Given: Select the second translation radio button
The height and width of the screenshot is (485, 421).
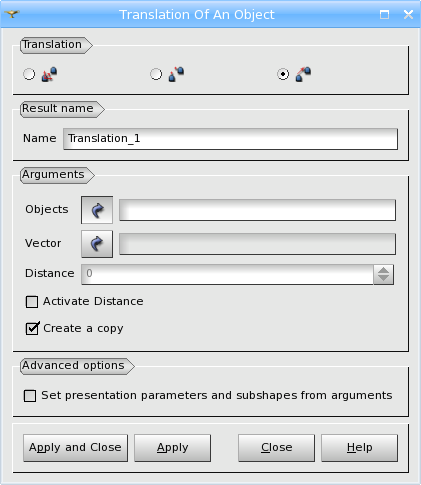Looking at the screenshot, I should point(156,74).
